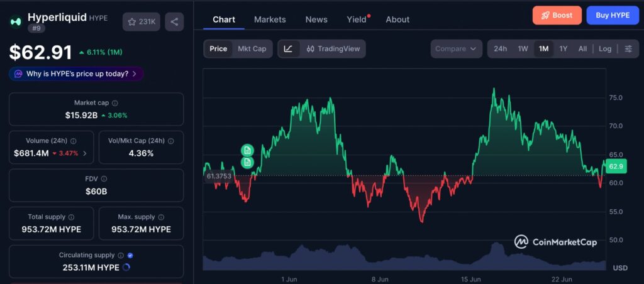Switch to TradingView chart mode
The image size is (644, 284).
333,49
